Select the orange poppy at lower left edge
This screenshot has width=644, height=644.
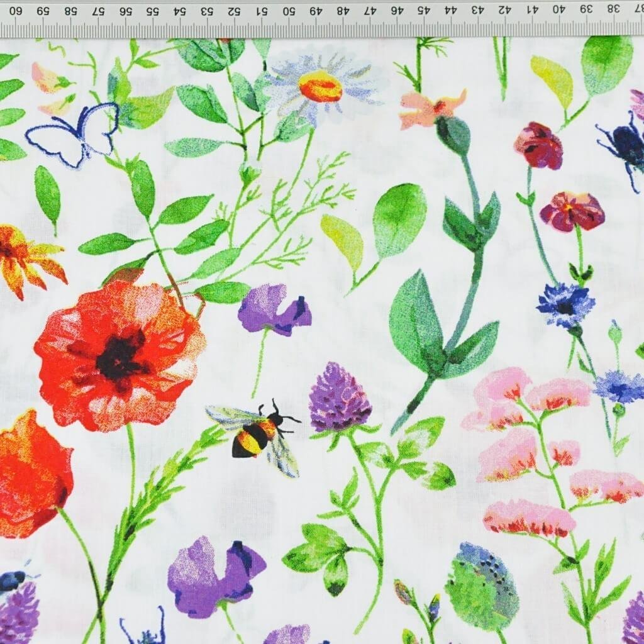tap(30, 473)
